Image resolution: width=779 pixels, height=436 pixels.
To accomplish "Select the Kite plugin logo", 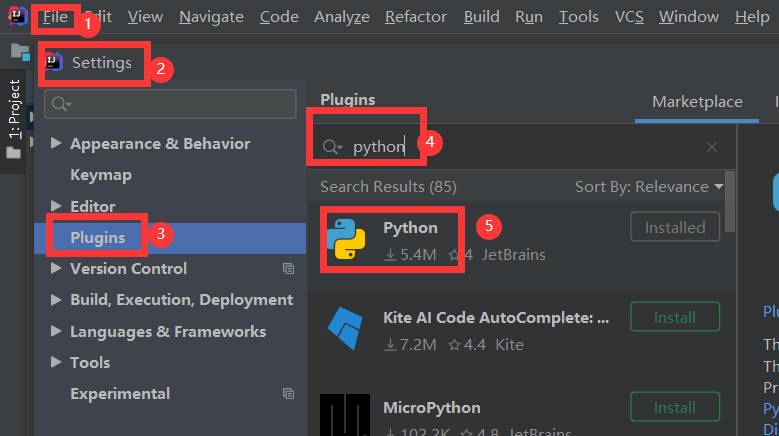I will coord(345,329).
